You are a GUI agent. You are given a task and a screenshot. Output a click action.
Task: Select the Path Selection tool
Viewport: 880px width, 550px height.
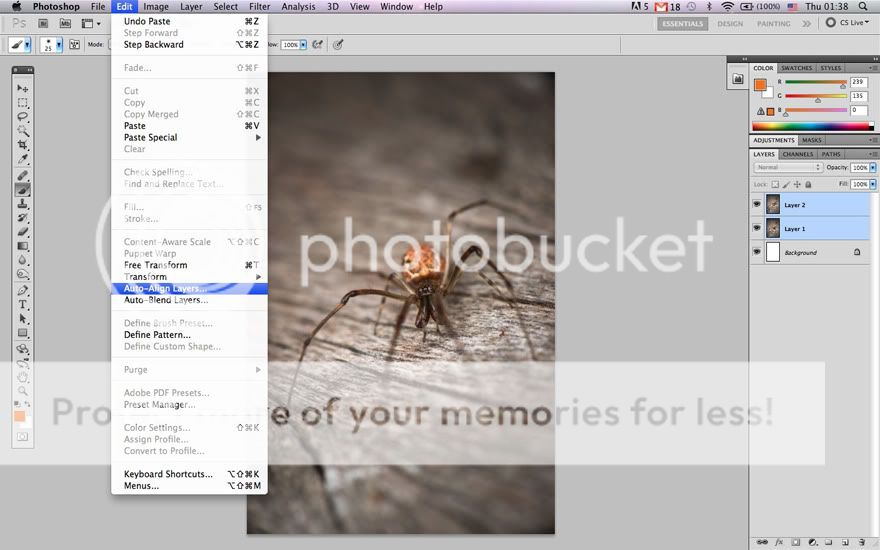pos(22,319)
